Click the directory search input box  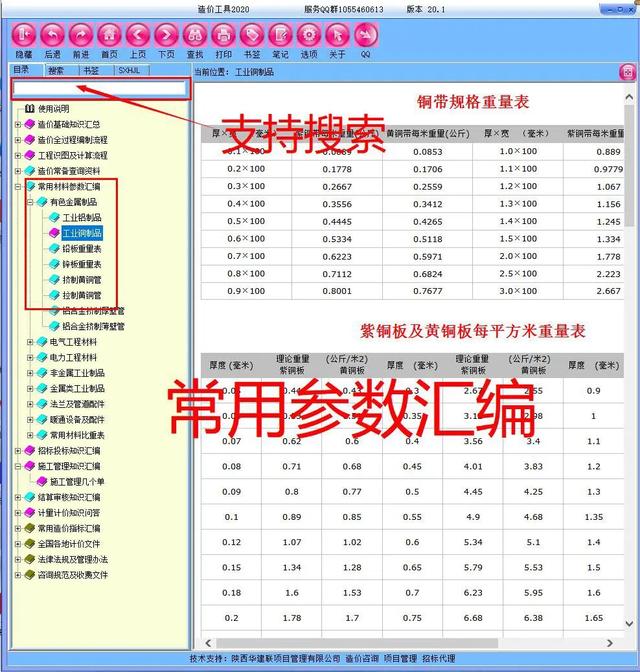[x=99, y=88]
